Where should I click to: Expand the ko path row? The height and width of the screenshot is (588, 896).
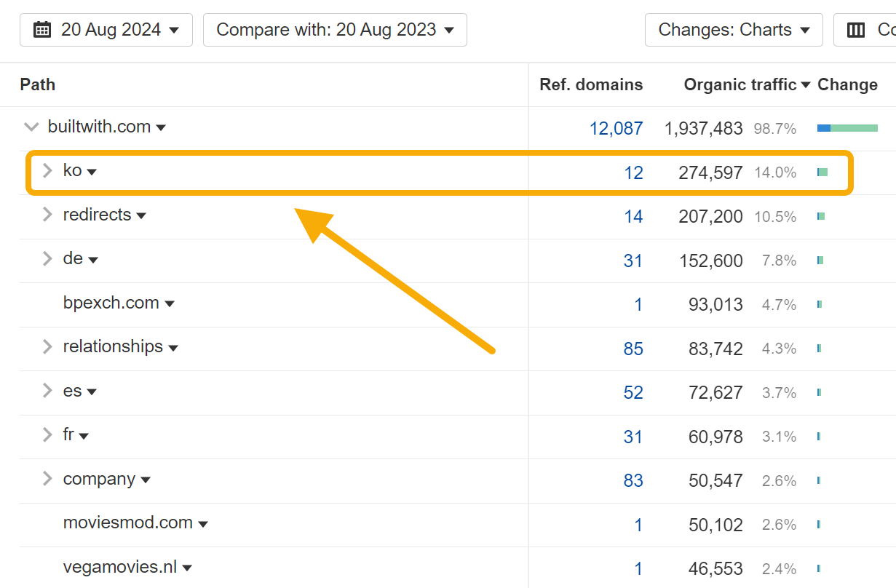click(x=47, y=171)
